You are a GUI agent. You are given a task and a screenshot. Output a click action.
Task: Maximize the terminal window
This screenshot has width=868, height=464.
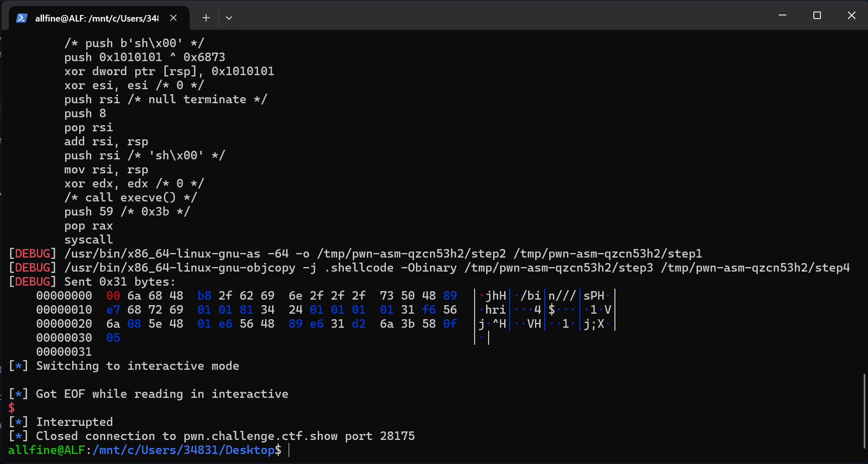click(x=817, y=16)
